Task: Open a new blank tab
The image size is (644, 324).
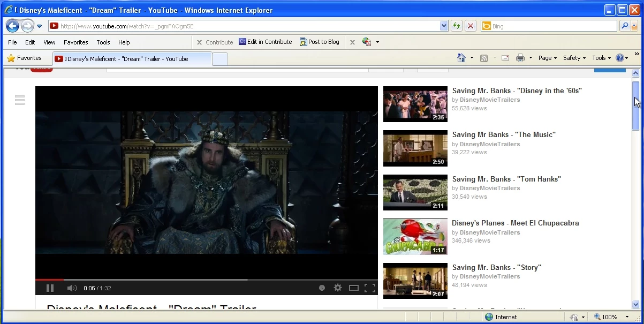Action: coord(220,59)
